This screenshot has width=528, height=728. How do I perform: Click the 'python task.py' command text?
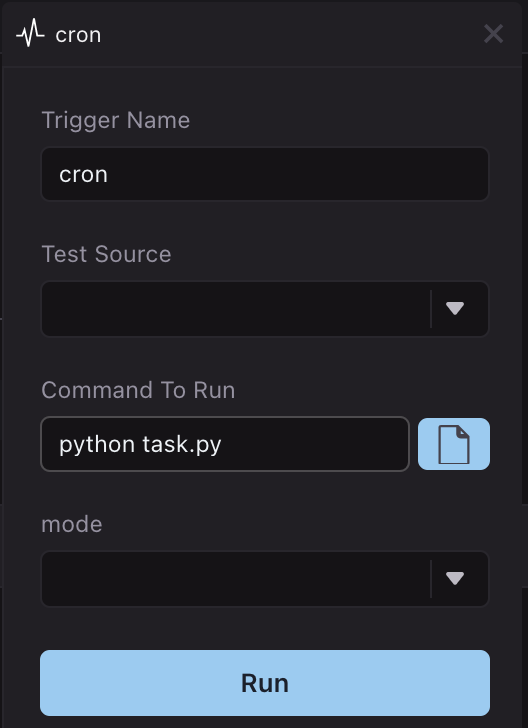click(140, 445)
